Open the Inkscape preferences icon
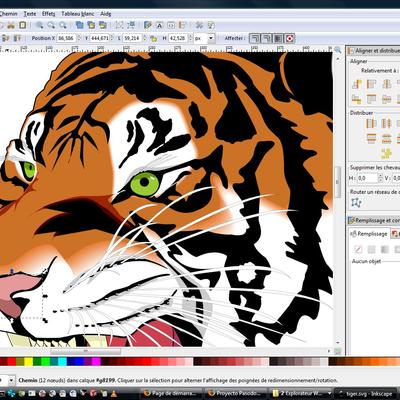 pyautogui.click(x=199, y=25)
